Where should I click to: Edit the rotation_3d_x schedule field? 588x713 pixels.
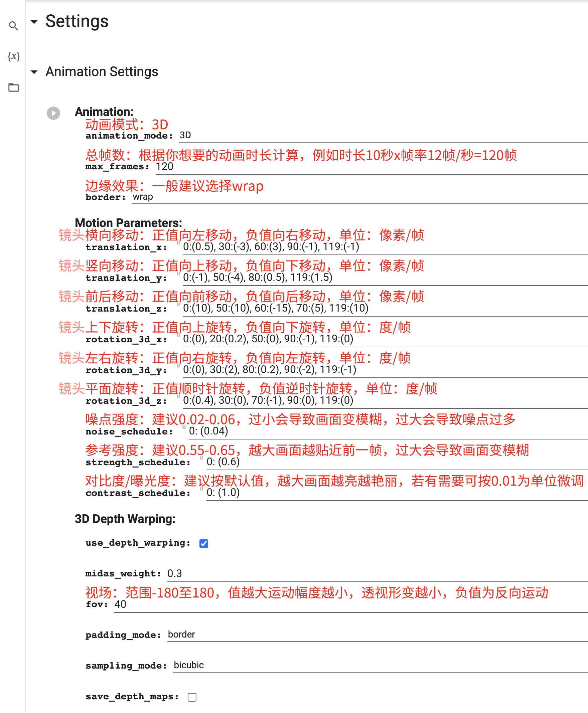pos(385,340)
